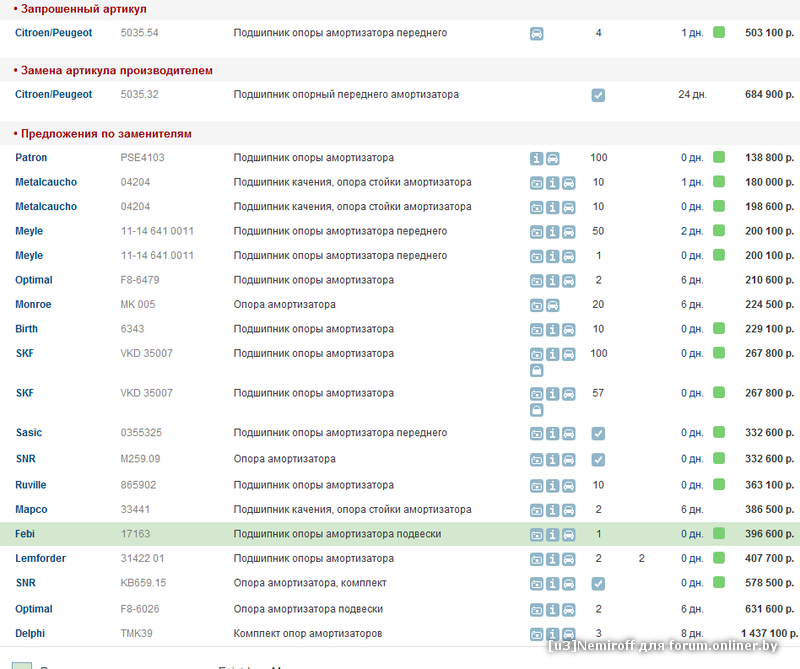Open photo icon for Ruville 865902
This screenshot has width=800, height=669.
[537, 486]
